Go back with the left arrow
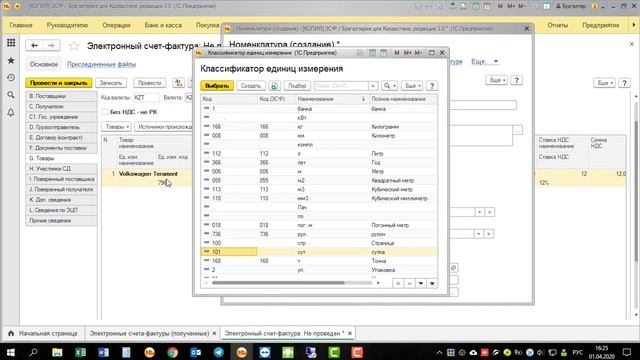The image size is (640, 360). (x=34, y=45)
